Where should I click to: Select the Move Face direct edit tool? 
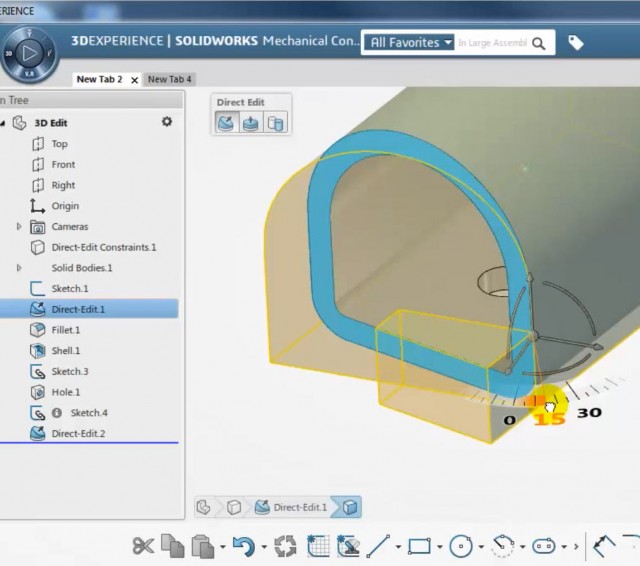pyautogui.click(x=227, y=122)
